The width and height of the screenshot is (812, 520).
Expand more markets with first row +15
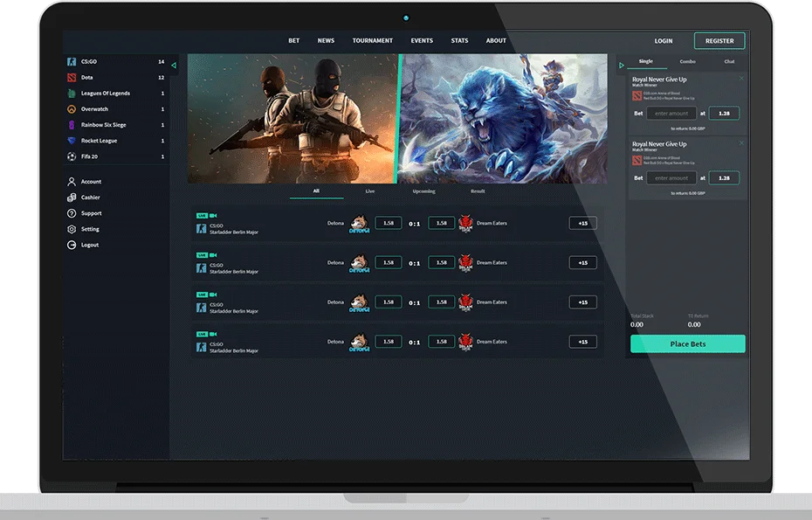[x=582, y=223]
